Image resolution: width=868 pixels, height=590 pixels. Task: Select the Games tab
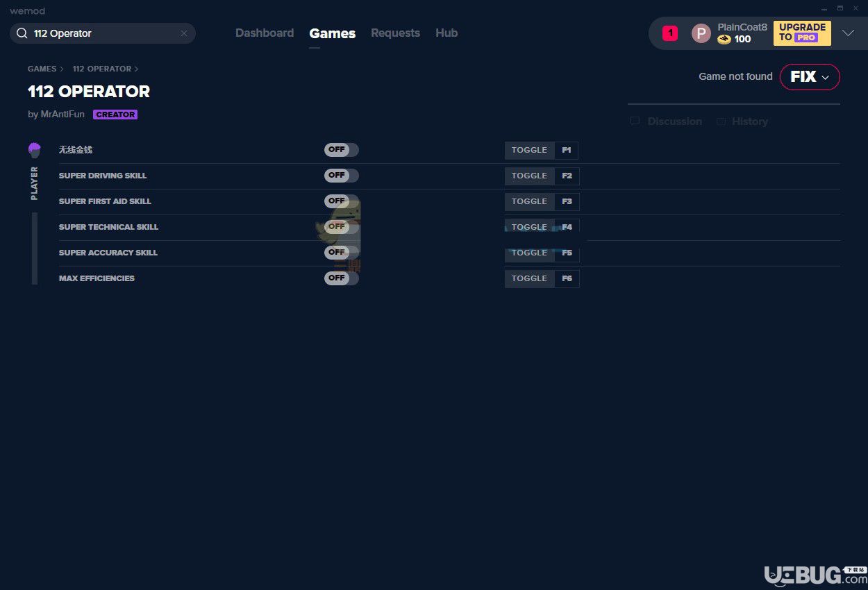pos(333,33)
